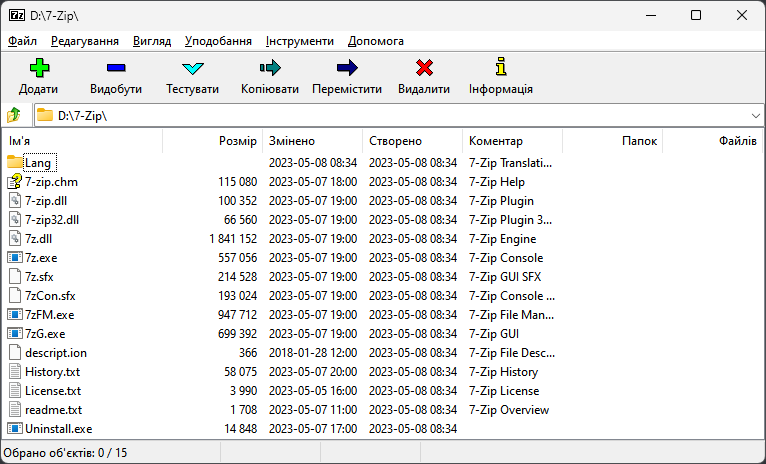Select the 7z.dll file icon
This screenshot has height=464, width=766.
[15, 238]
